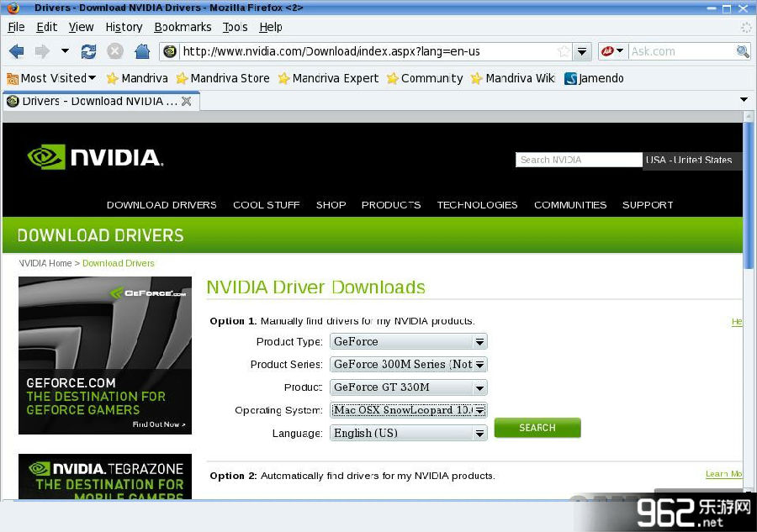Viewport: 757px width, 532px height.
Task: Open the Mandriva bookmark
Action: (x=137, y=78)
